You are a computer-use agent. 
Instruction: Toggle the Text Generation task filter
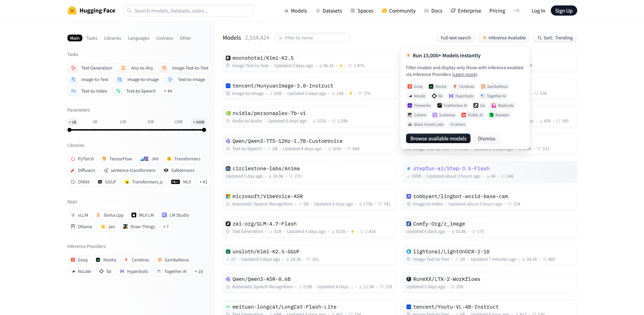click(92, 68)
